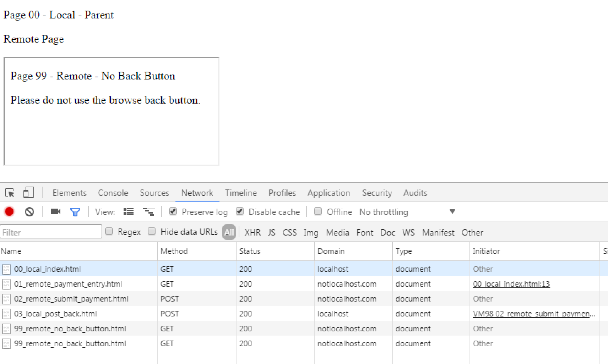Select the 00_local_index.html request
This screenshot has width=608, height=364.
tap(304, 269)
